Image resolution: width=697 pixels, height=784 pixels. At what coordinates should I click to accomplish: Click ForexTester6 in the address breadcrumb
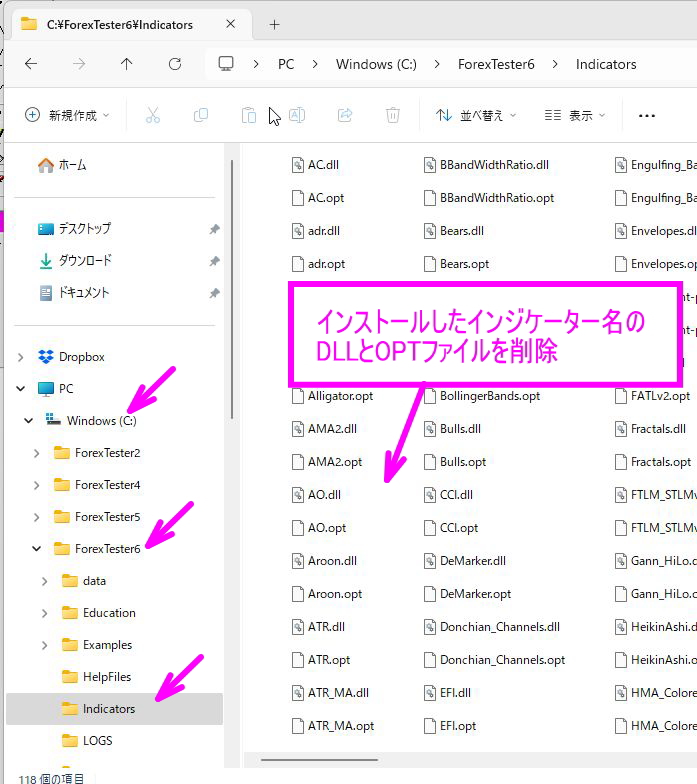[x=496, y=64]
